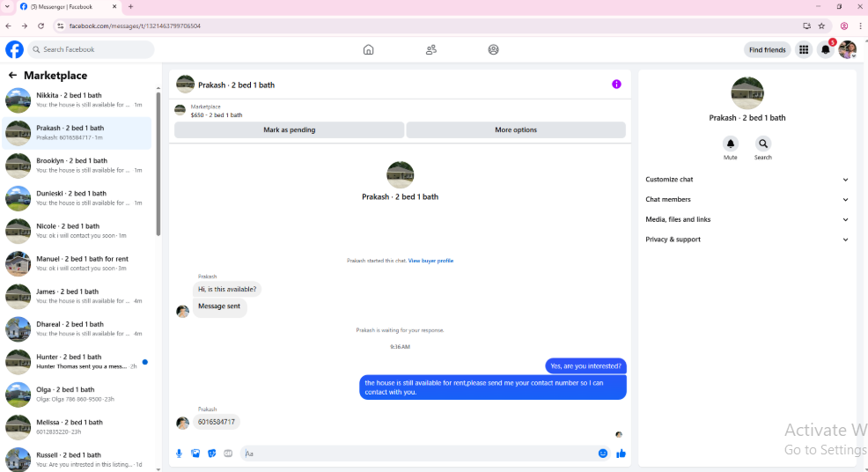Image resolution: width=868 pixels, height=472 pixels.
Task: Go to Home feed icon
Action: [368, 50]
